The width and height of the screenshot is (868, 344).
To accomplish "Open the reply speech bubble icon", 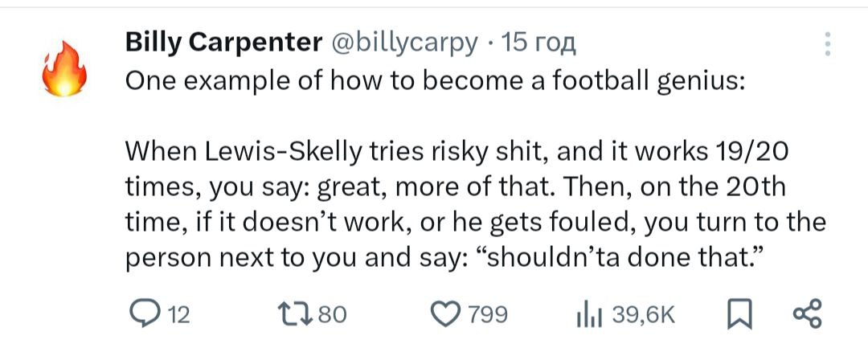I will pyautogui.click(x=145, y=313).
